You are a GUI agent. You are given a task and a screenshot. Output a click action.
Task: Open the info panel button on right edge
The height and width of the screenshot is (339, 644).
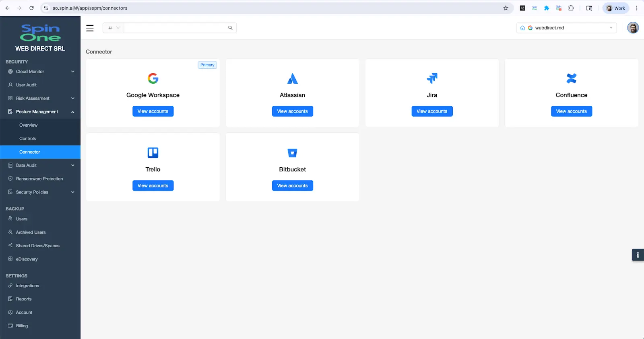point(638,255)
